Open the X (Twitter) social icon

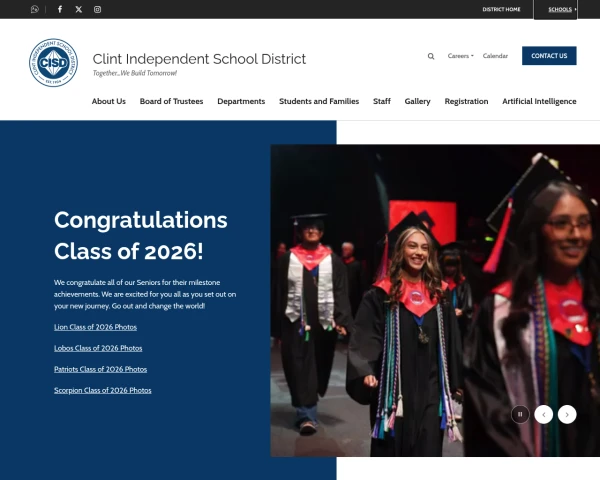coord(79,9)
